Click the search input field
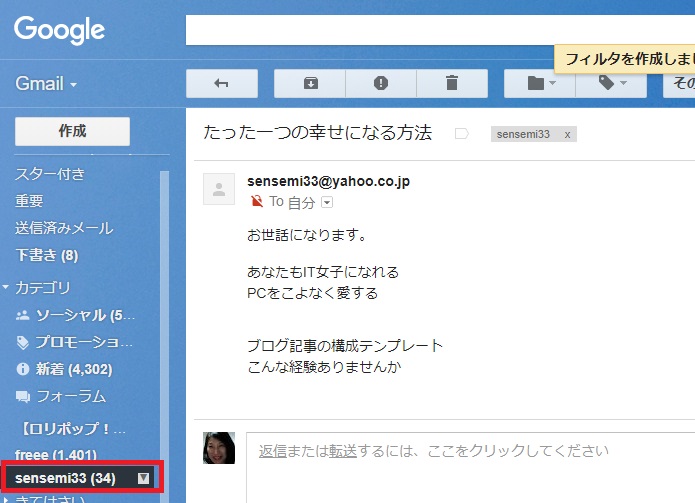Viewport: 695px width, 503px height. pos(440,30)
